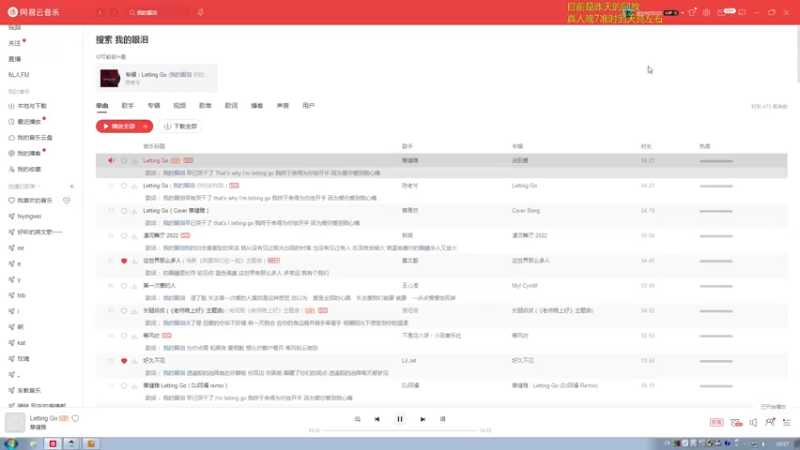800x450 pixels.
Task: Switch to the 歌词 tab
Action: click(231, 106)
